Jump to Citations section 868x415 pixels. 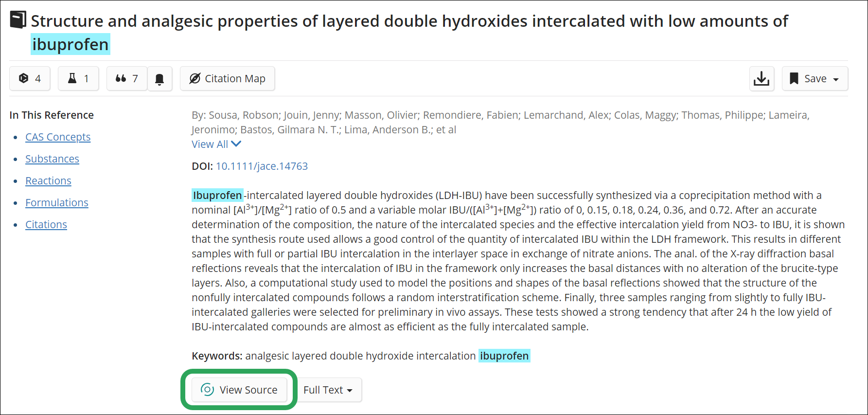click(46, 224)
